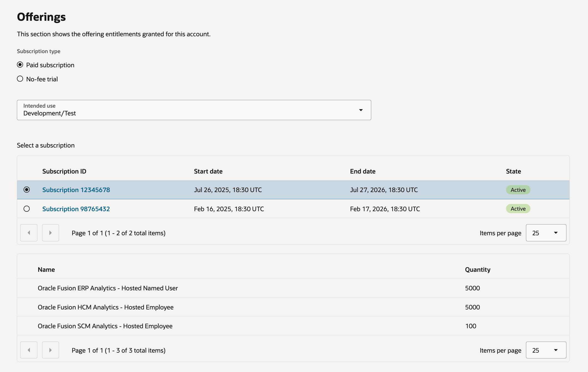Viewport: 588px width, 372px height.
Task: Open the Intended use dropdown
Action: click(194, 110)
